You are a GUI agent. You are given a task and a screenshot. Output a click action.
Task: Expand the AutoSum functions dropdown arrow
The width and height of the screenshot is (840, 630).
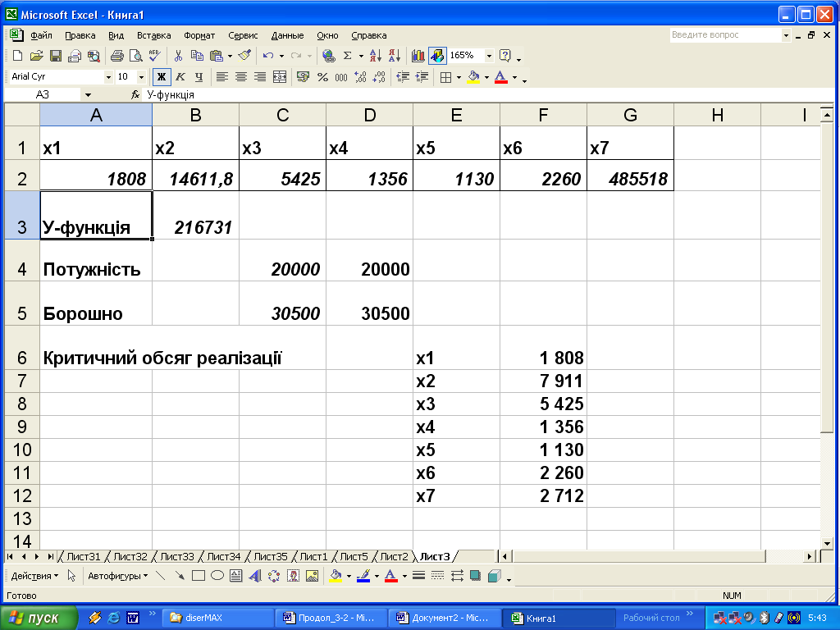click(361, 56)
